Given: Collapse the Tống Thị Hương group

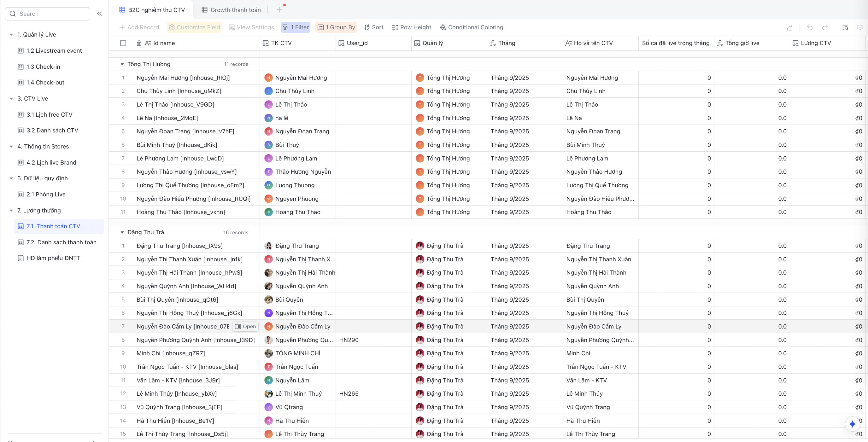Looking at the screenshot, I should 122,64.
